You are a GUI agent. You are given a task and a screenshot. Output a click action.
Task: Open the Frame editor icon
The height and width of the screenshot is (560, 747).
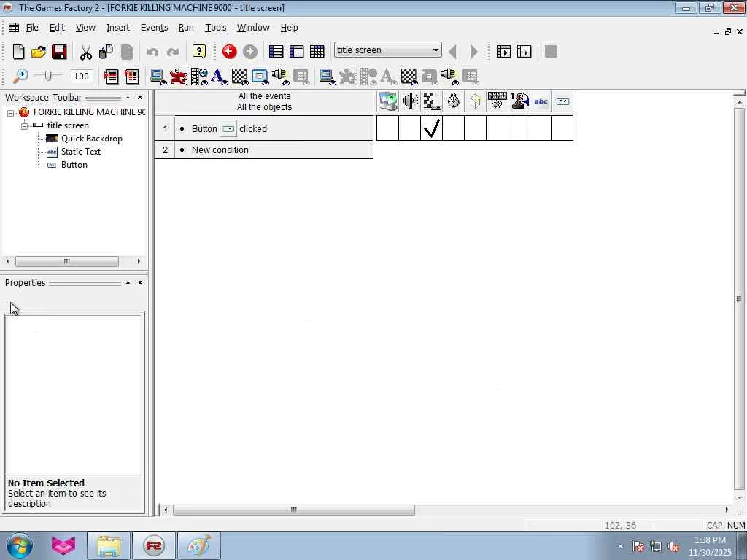pos(296,52)
